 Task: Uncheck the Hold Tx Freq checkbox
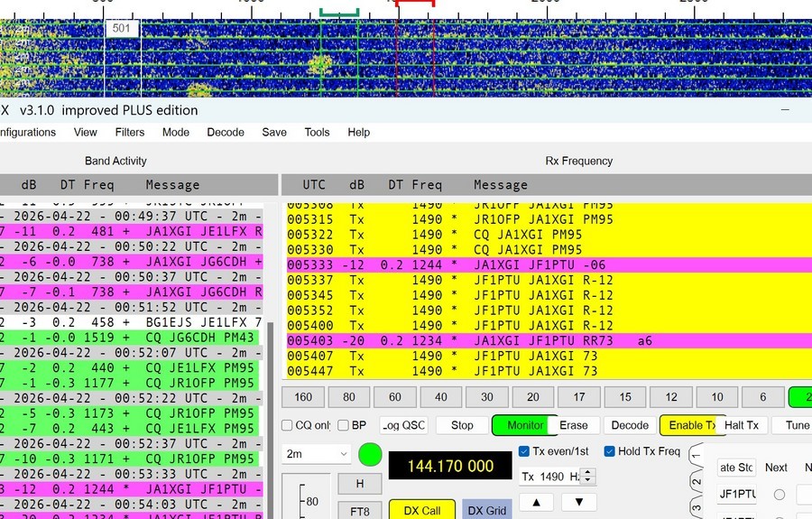pyautogui.click(x=610, y=451)
